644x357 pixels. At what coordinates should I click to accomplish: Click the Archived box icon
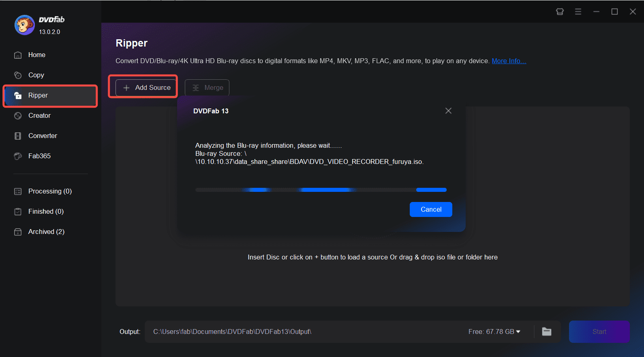[x=18, y=232]
